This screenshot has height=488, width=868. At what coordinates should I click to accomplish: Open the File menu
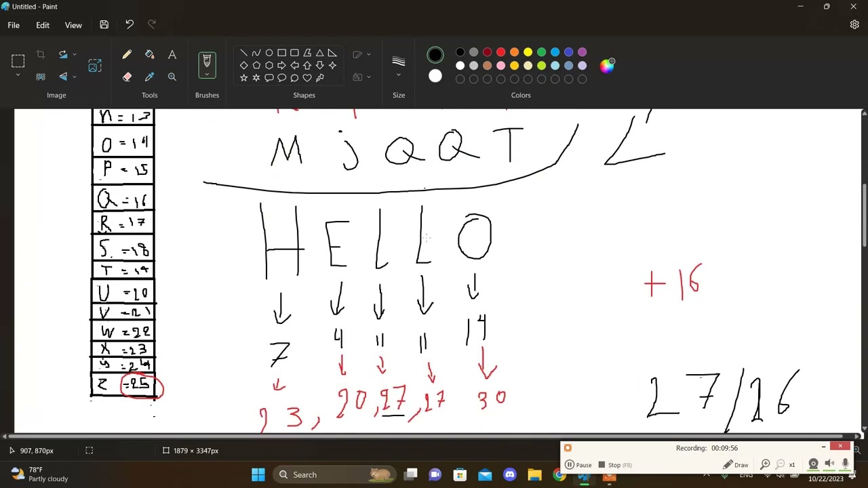(14, 25)
